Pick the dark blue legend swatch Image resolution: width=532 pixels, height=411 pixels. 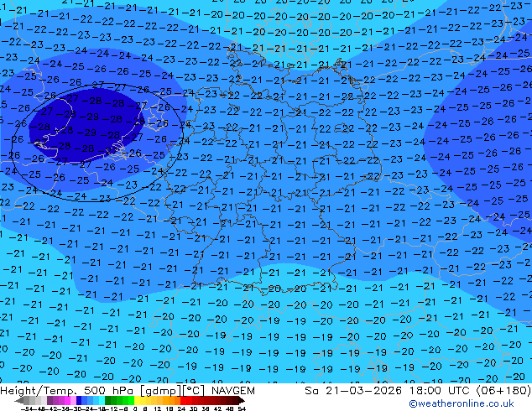point(79,400)
